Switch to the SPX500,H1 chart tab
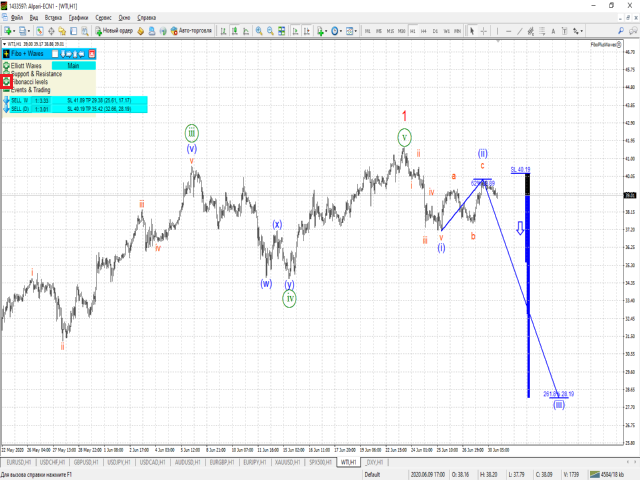Viewport: 640px width, 480px height. (x=320, y=462)
